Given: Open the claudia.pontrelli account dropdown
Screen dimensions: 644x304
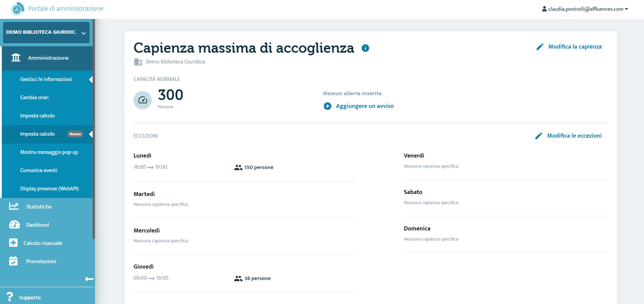Looking at the screenshot, I should (x=585, y=9).
